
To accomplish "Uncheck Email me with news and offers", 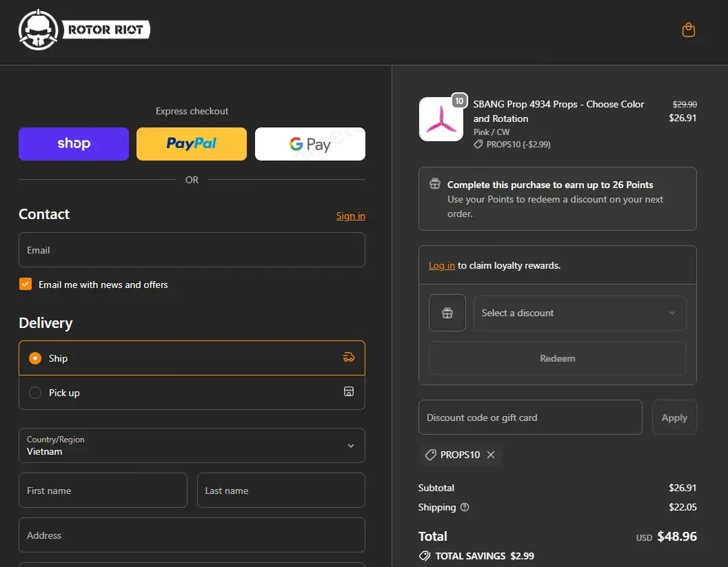I will coord(26,284).
